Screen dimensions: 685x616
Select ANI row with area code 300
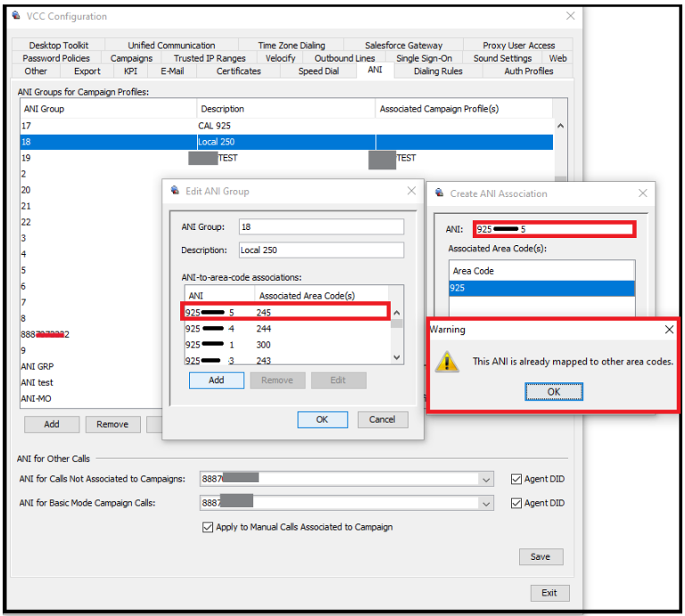pos(287,345)
